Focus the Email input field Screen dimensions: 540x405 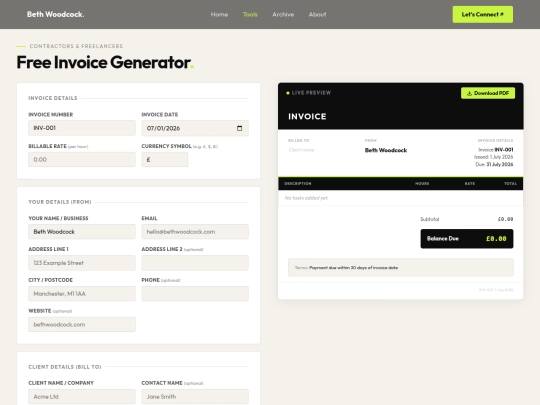tap(195, 232)
